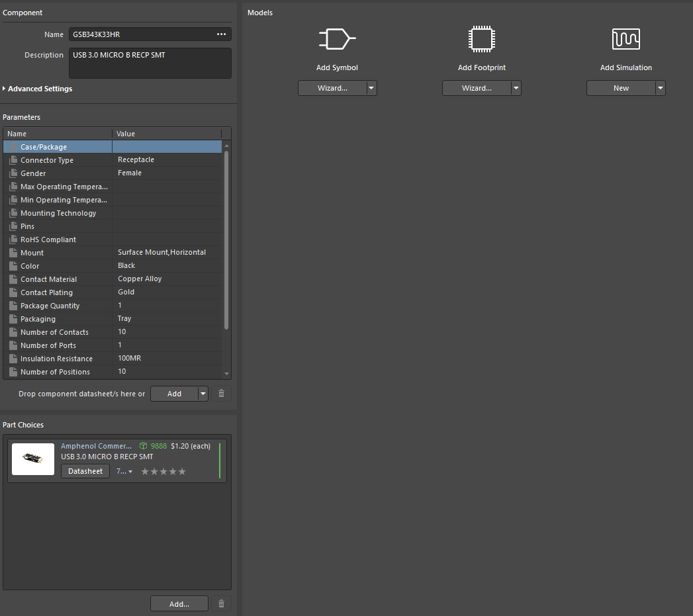
Task: Click the USB connector part thumbnail
Action: pyautogui.click(x=32, y=458)
